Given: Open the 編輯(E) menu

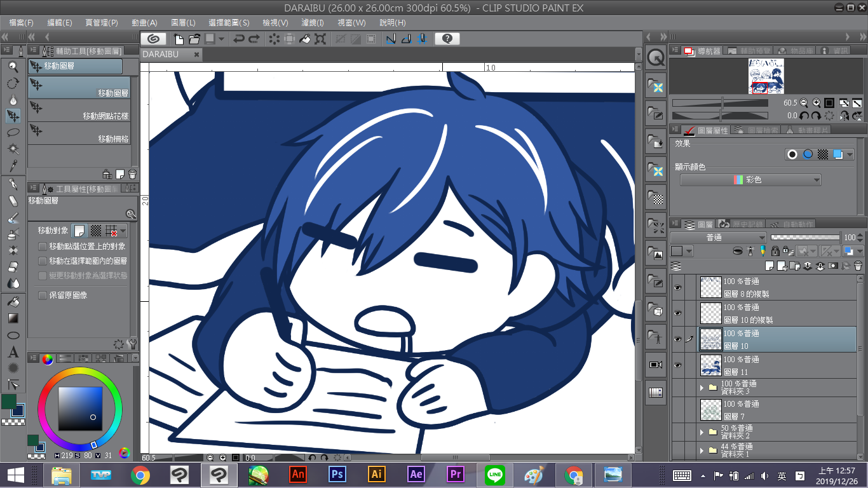Looking at the screenshot, I should coord(60,22).
